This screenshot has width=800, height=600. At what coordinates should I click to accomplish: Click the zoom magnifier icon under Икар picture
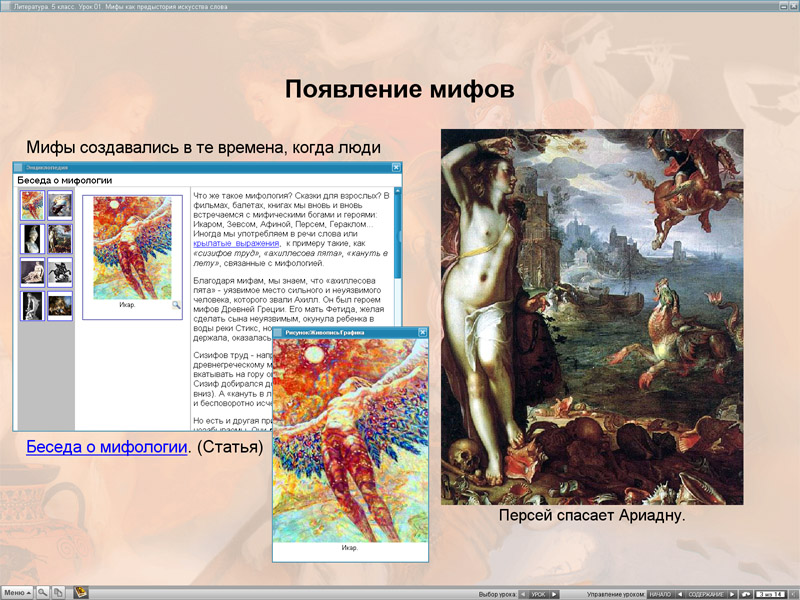pos(176,305)
